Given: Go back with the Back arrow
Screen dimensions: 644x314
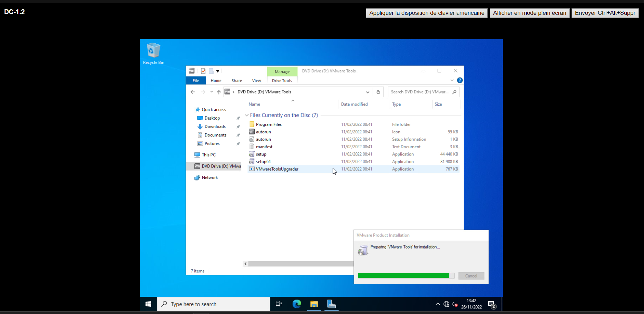Looking at the screenshot, I should [x=193, y=92].
